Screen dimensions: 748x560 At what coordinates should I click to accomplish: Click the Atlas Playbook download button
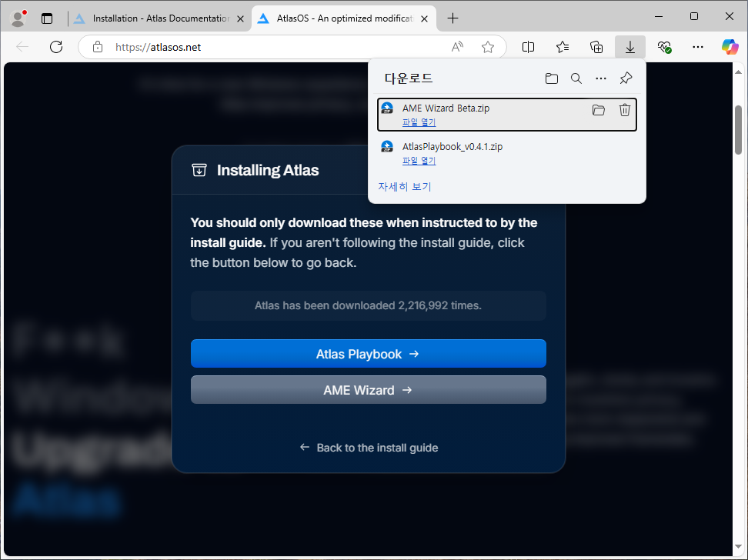369,353
